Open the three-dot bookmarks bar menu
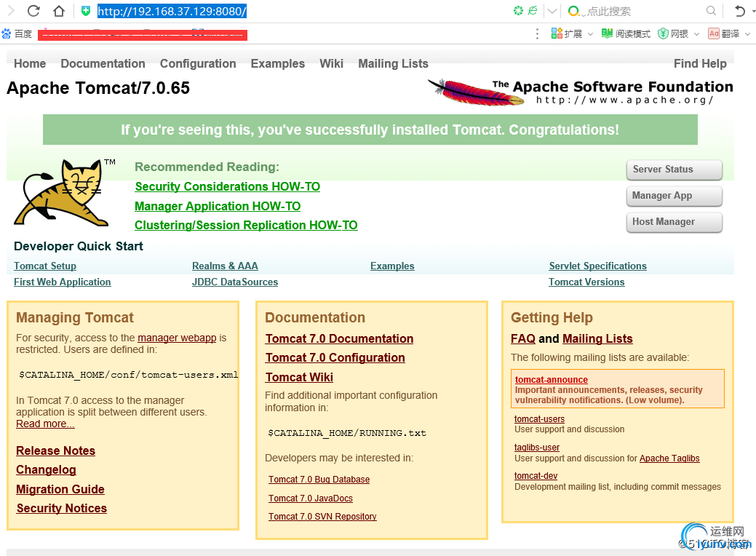Image resolution: width=756 pixels, height=556 pixels. pyautogui.click(x=537, y=33)
